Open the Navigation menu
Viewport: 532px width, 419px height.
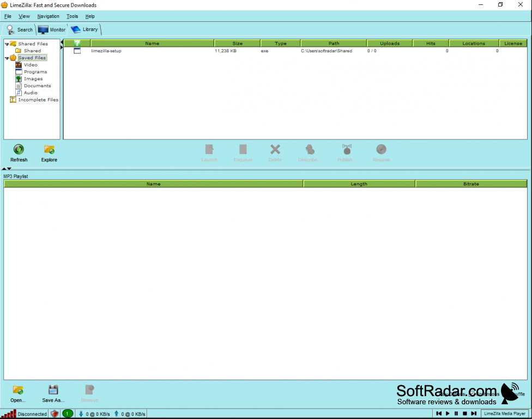click(x=48, y=16)
